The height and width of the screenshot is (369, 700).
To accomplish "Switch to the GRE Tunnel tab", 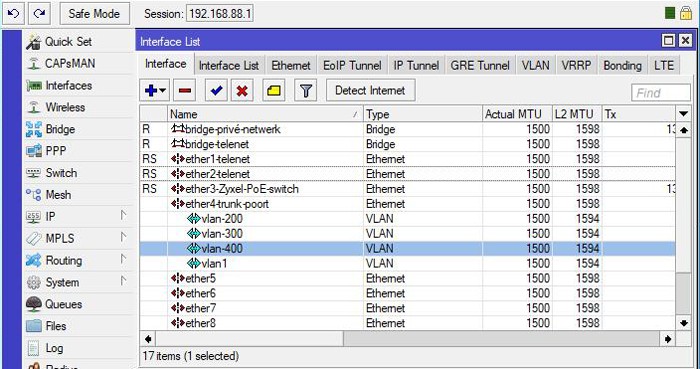I will coord(480,66).
